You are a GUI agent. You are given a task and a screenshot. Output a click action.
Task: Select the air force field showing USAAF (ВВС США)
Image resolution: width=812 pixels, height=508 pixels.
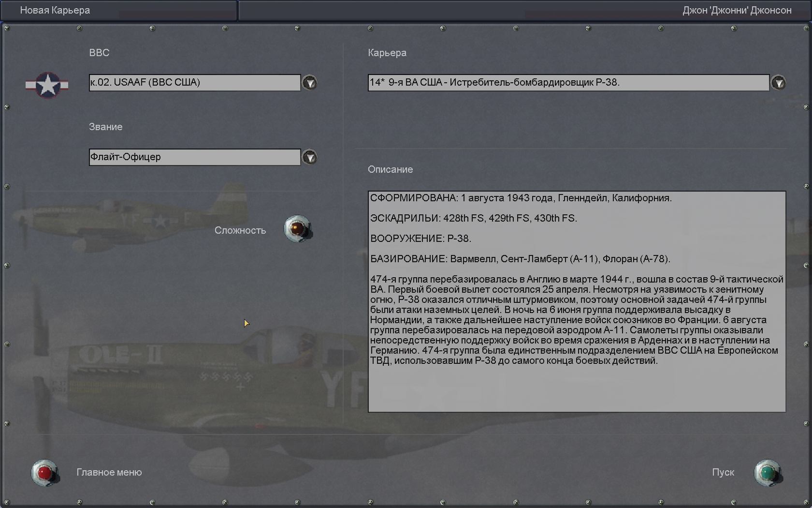click(x=195, y=82)
